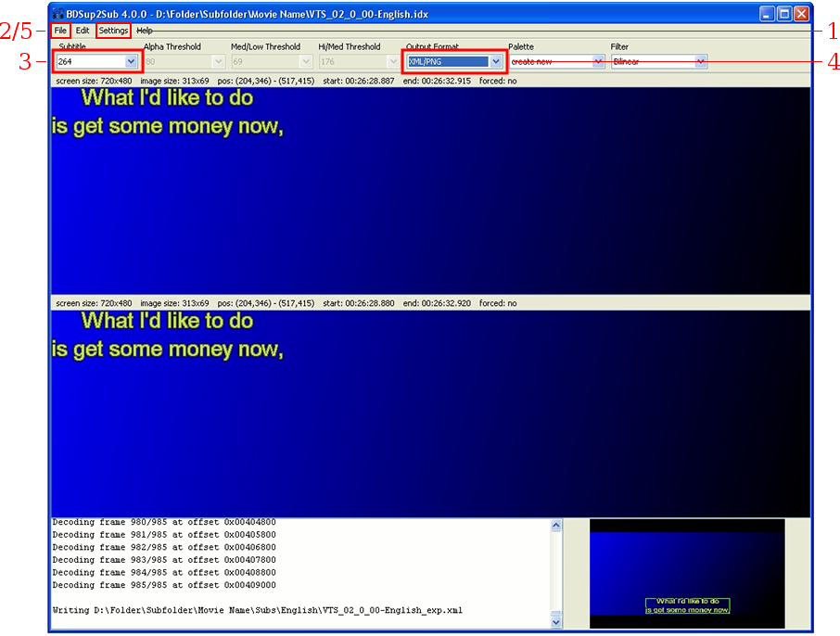Expand the Alpha Threshold dropdown
The height and width of the screenshot is (636, 840).
pos(218,61)
